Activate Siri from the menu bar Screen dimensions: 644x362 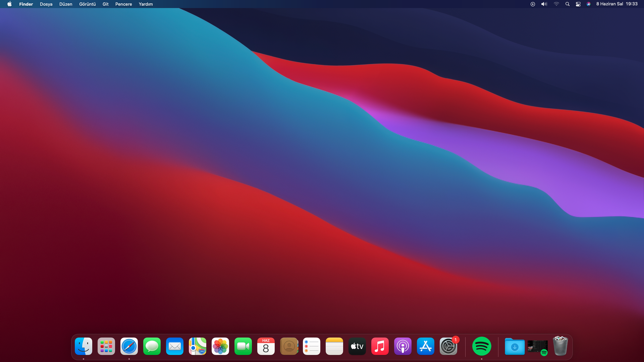(x=588, y=4)
